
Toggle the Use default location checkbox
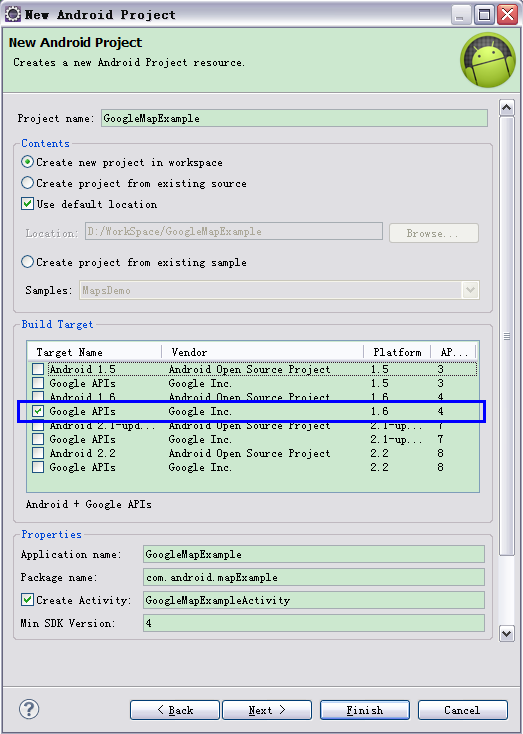pyautogui.click(x=28, y=204)
